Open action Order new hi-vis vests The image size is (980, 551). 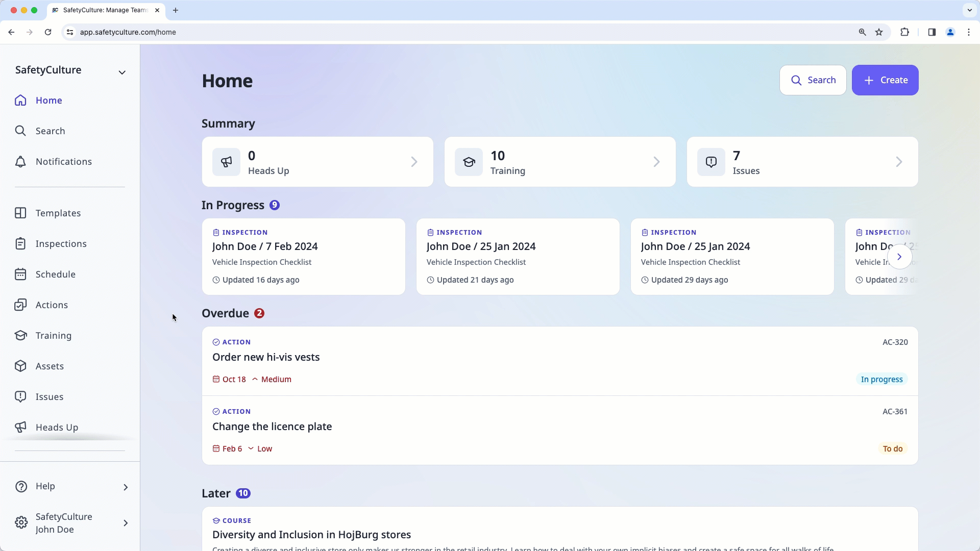560,361
